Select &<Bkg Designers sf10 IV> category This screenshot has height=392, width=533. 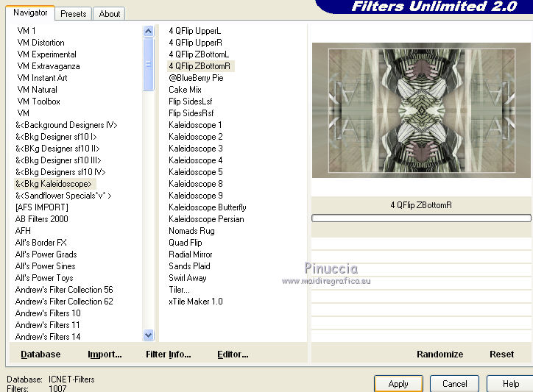pyautogui.click(x=60, y=172)
